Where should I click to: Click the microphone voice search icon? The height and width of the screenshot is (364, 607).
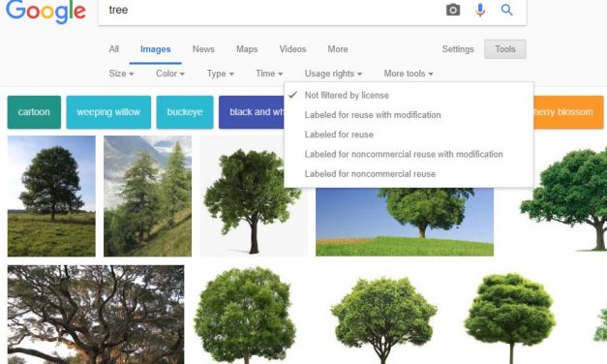[480, 10]
